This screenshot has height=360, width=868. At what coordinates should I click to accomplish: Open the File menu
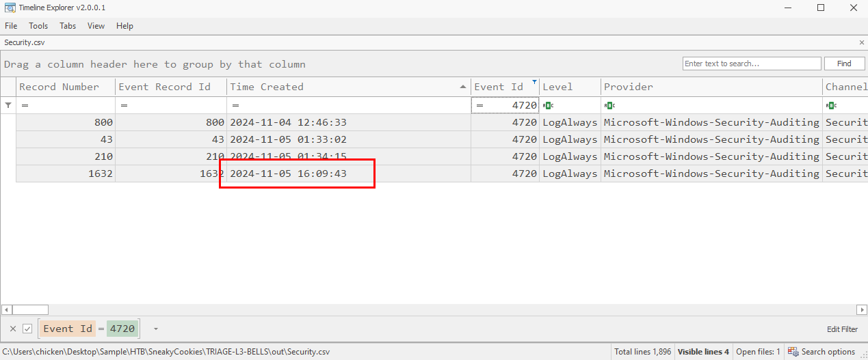click(11, 26)
